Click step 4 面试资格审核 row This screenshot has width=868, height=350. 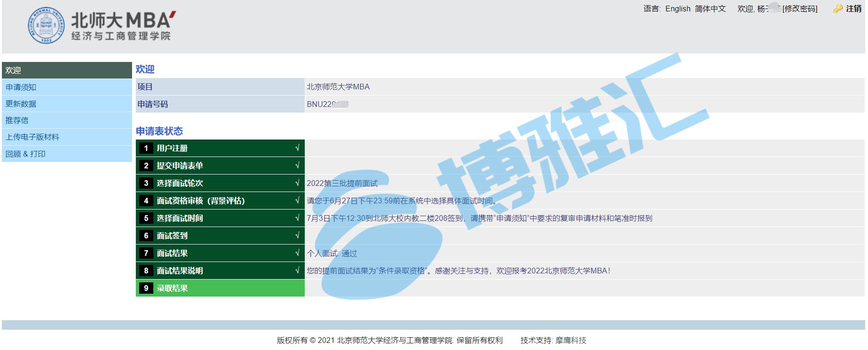220,201
